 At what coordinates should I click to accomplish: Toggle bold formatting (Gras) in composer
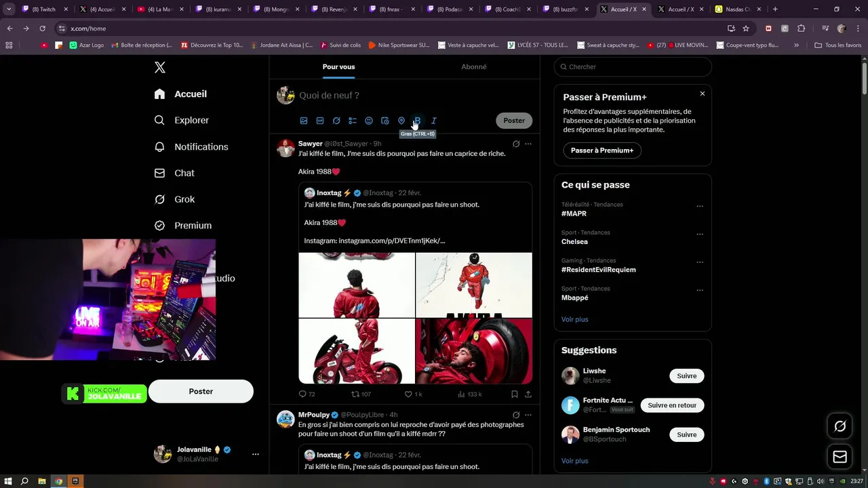coord(418,121)
